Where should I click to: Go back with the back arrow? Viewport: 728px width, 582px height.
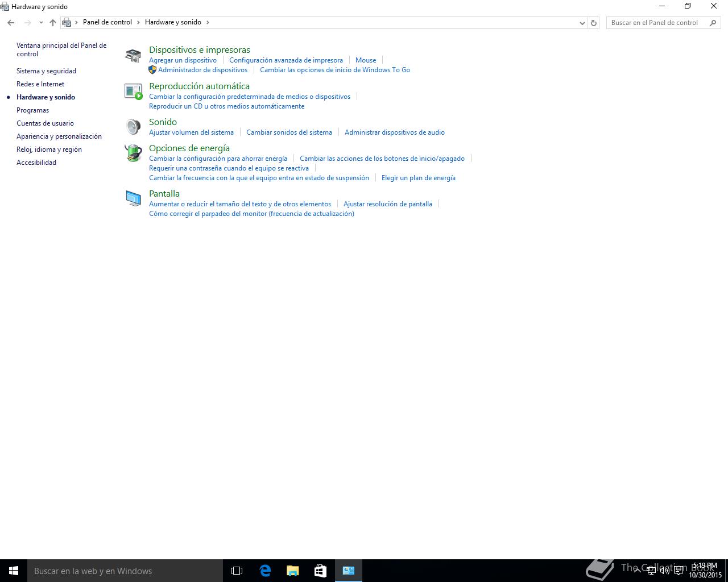point(11,23)
